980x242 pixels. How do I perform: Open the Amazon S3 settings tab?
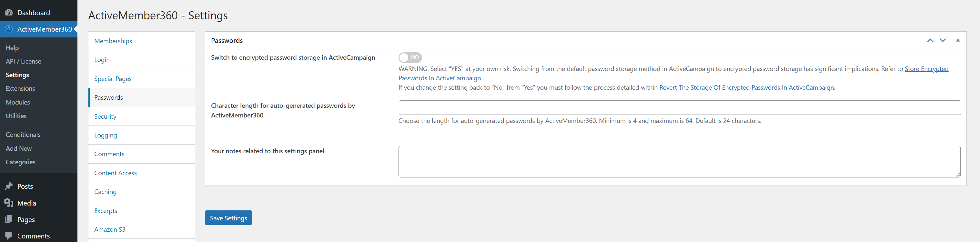(x=110, y=229)
